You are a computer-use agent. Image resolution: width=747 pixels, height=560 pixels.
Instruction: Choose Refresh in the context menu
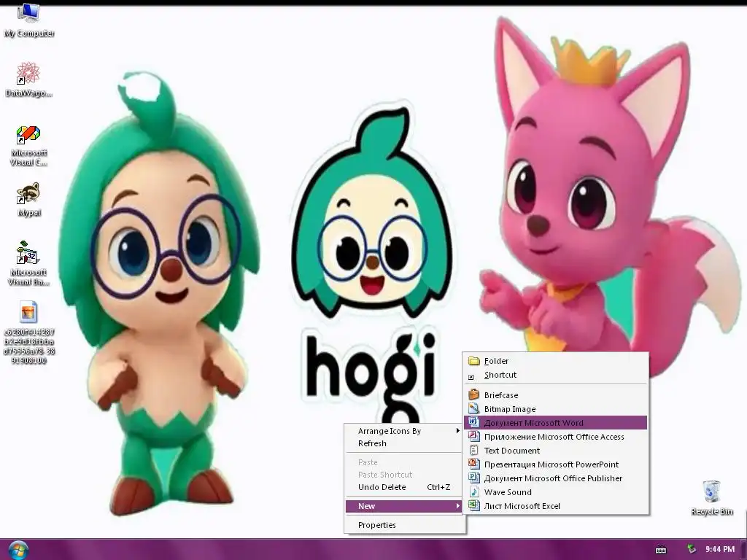pos(404,443)
